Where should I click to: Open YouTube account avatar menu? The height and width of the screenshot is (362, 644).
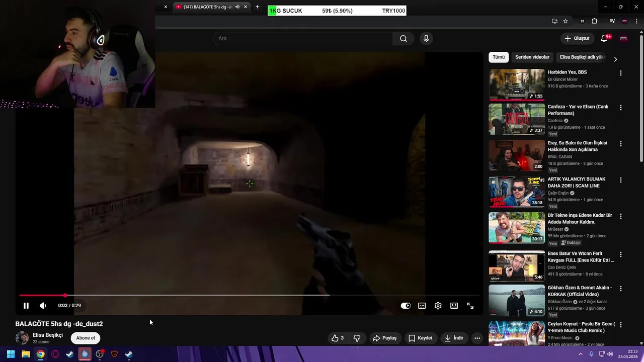(623, 39)
